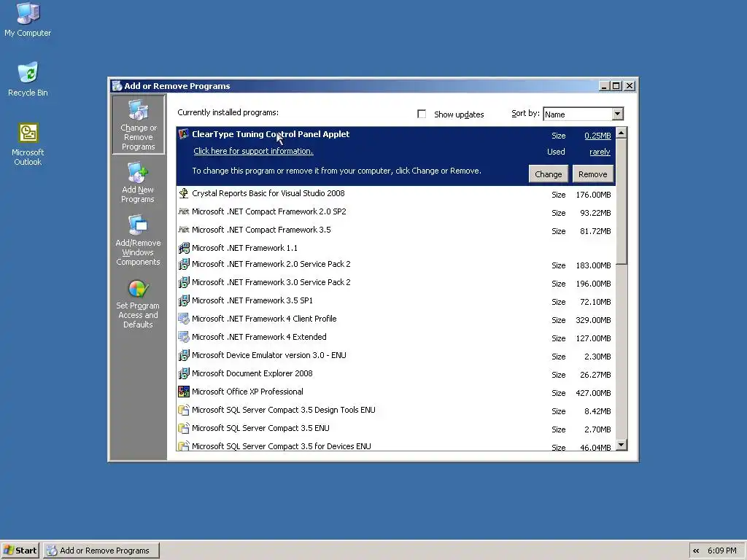
Task: Enable the Show updates checkbox
Action: 422,114
